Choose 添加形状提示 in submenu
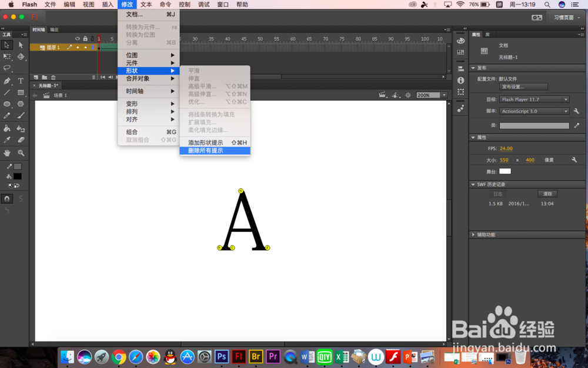The image size is (588, 368). pos(215,142)
